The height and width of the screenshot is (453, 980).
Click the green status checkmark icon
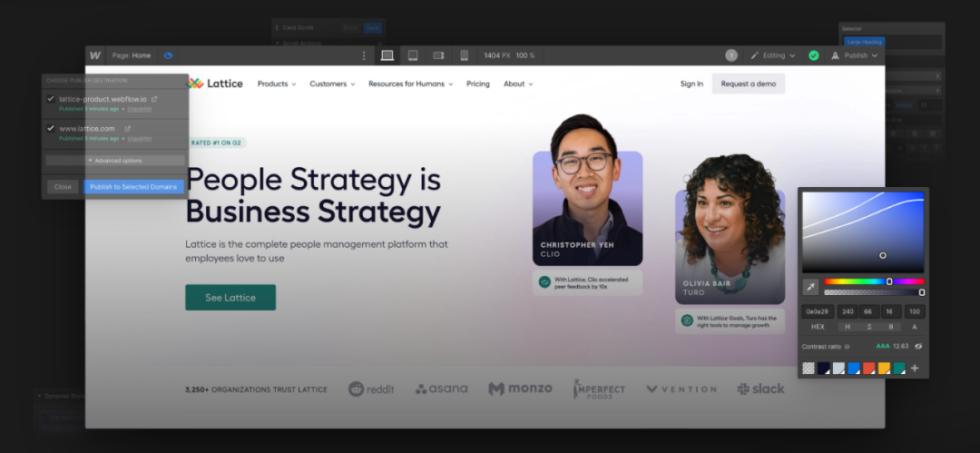[x=814, y=55]
